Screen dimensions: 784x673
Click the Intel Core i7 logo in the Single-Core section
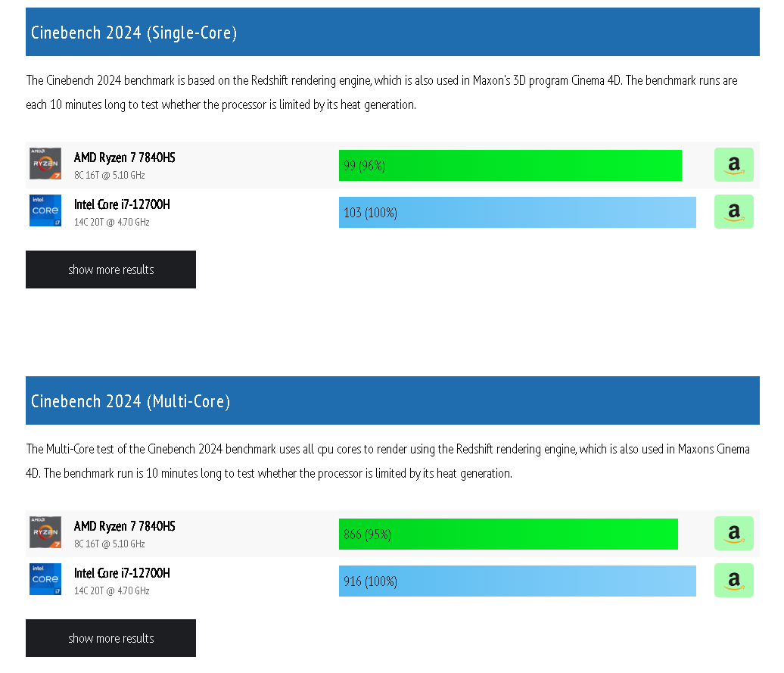tap(45, 210)
